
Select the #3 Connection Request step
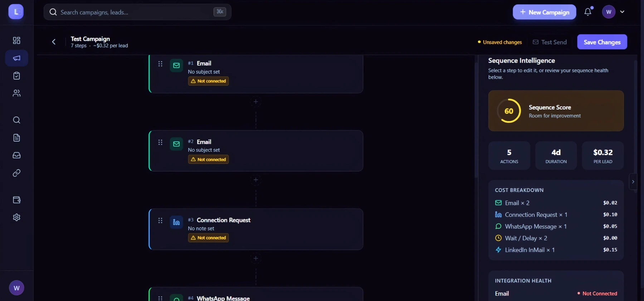tap(256, 229)
